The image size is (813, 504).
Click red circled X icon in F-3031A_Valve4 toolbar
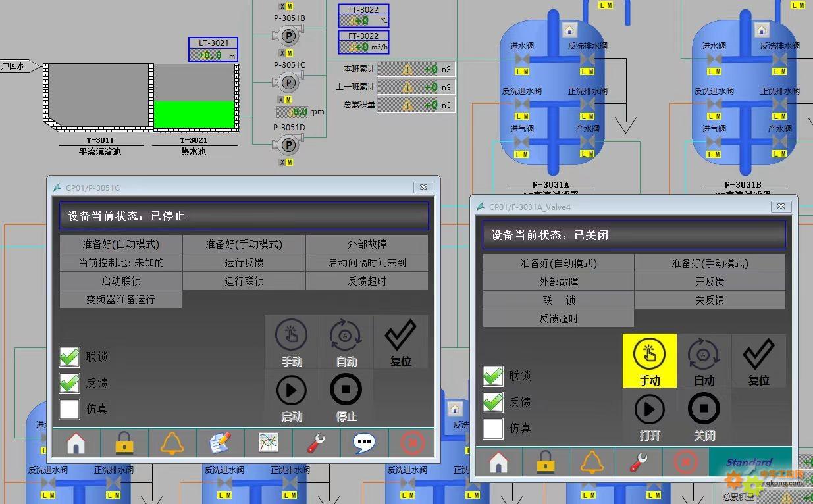pyautogui.click(x=685, y=463)
